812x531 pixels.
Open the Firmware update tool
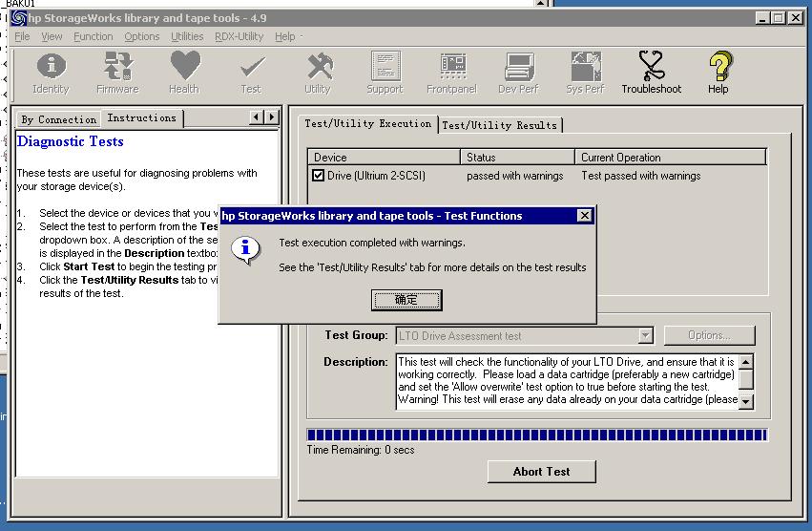click(117, 74)
